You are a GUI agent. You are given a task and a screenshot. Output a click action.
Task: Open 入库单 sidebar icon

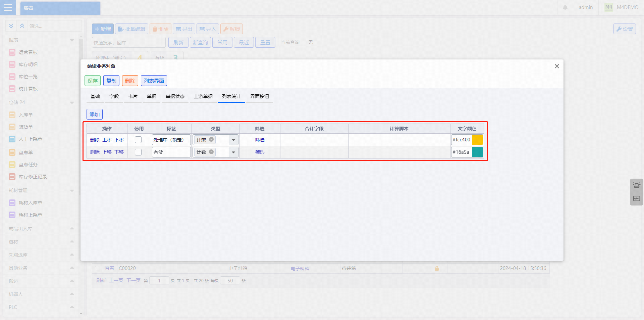(x=12, y=115)
